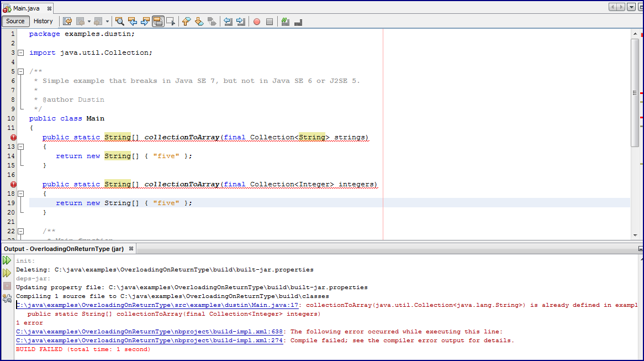Re-run the build via green arrows icon
644x361 pixels.
7,259
